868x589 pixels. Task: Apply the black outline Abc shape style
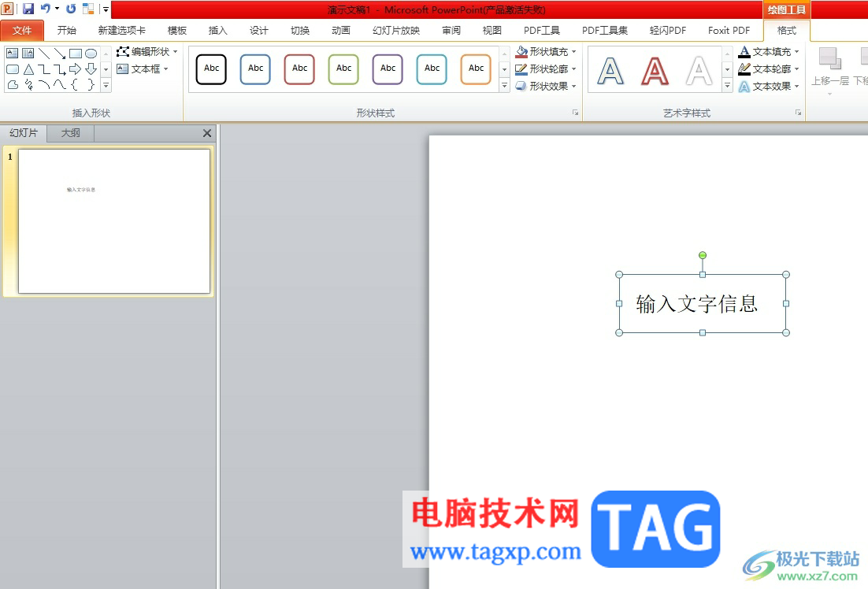[x=211, y=69]
